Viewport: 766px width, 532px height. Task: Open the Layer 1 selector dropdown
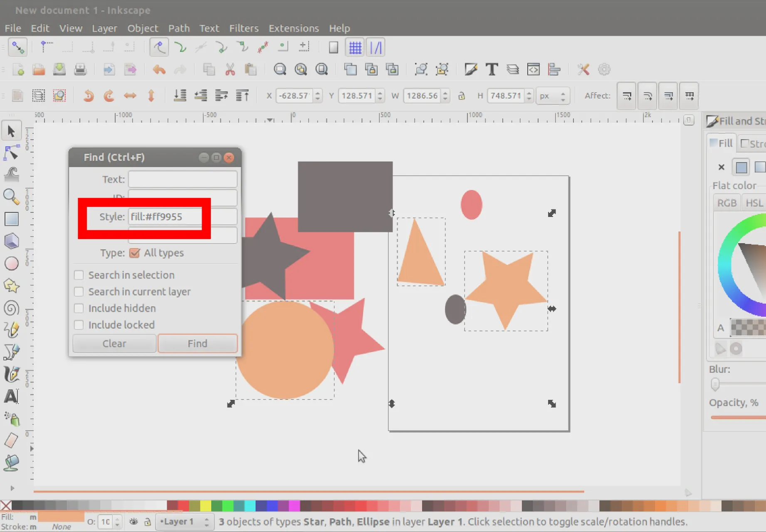pos(185,522)
